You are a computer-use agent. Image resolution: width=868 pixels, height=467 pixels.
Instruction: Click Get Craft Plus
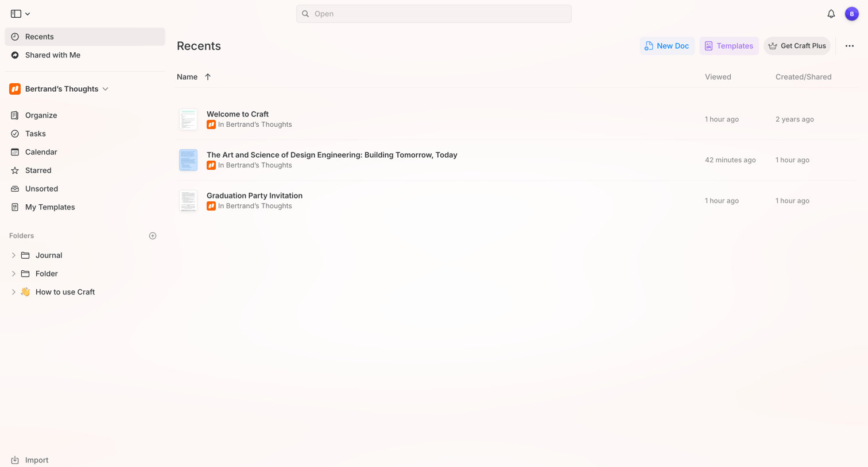coord(797,46)
